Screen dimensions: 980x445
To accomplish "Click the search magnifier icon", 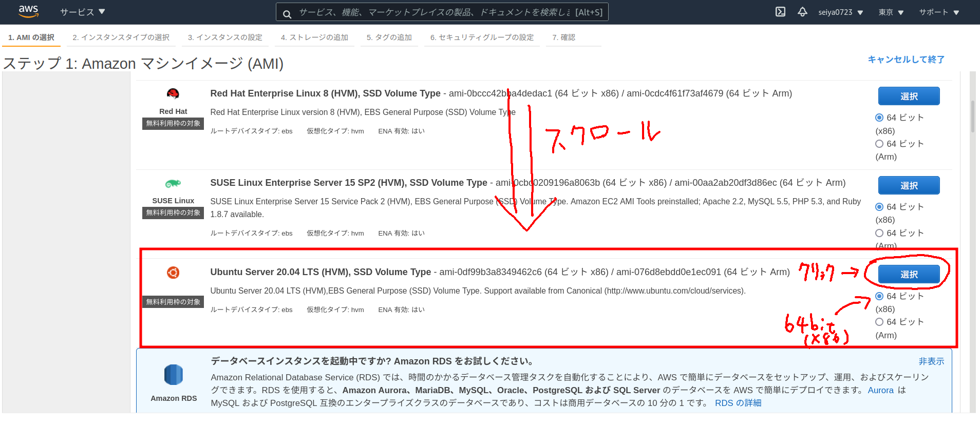I will tap(287, 14).
